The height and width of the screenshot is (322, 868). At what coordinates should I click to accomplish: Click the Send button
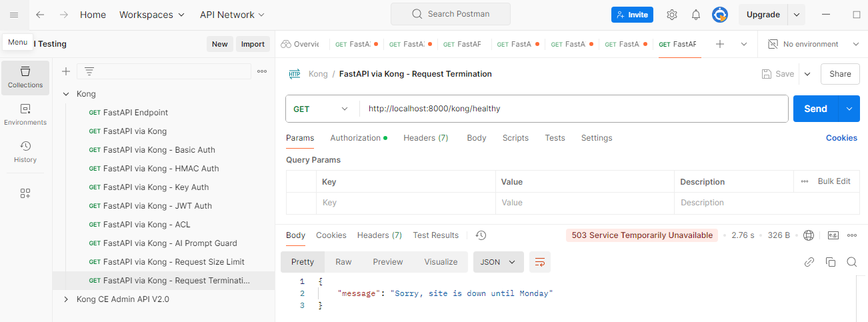coord(815,109)
